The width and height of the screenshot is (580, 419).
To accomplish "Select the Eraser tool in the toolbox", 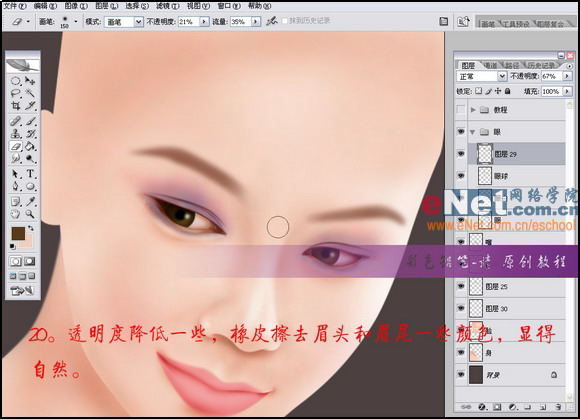I will click(x=16, y=146).
